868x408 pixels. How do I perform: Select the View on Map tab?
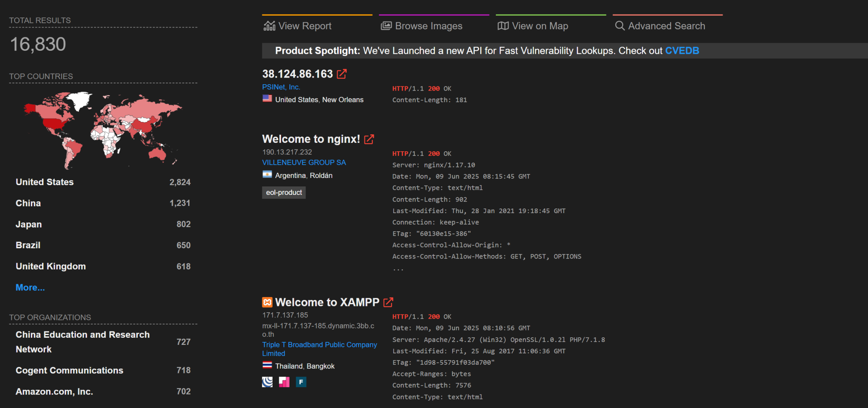540,26
